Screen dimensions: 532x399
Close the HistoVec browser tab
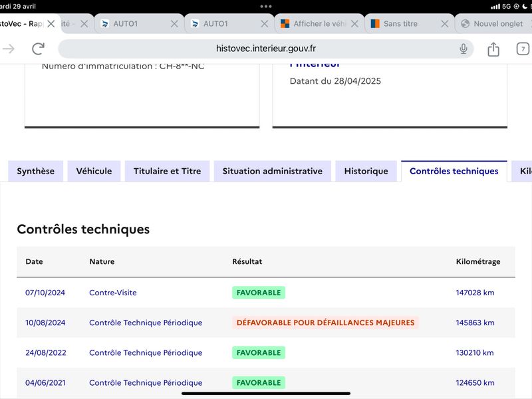tap(51, 24)
